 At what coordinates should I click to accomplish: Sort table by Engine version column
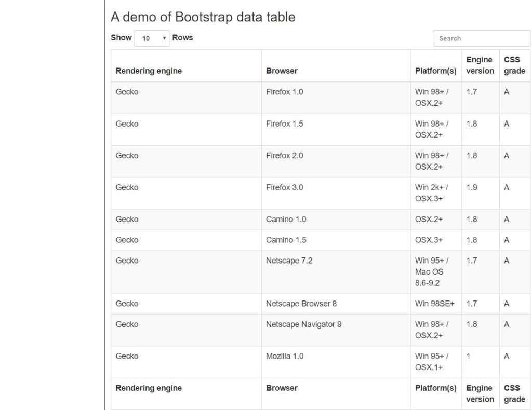[479, 65]
